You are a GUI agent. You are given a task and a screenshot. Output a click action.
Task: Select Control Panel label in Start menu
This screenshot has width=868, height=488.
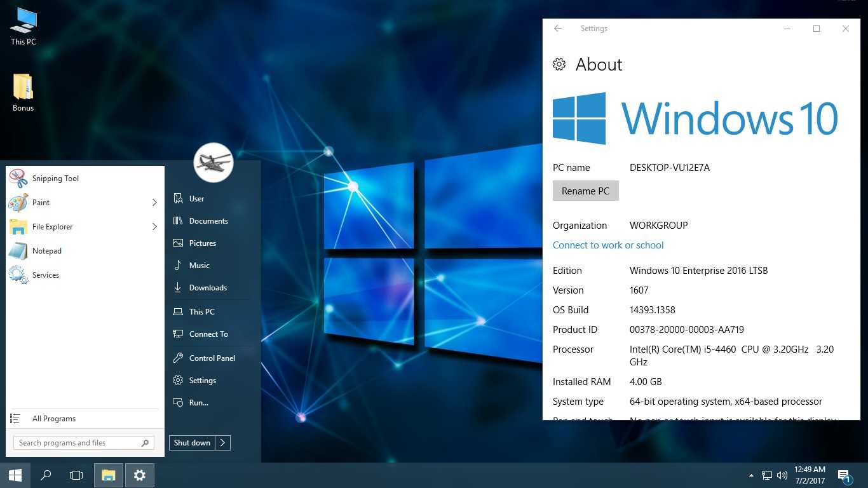pyautogui.click(x=212, y=358)
